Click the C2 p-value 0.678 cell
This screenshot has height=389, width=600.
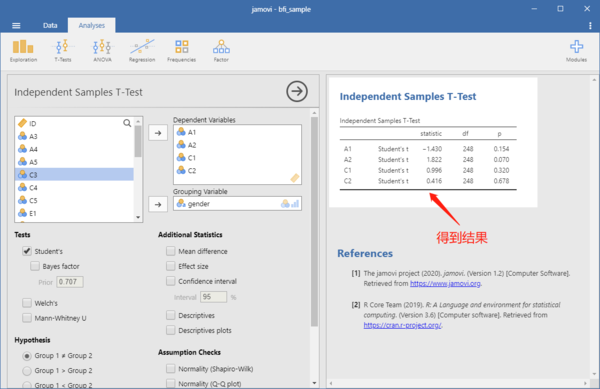pyautogui.click(x=501, y=181)
